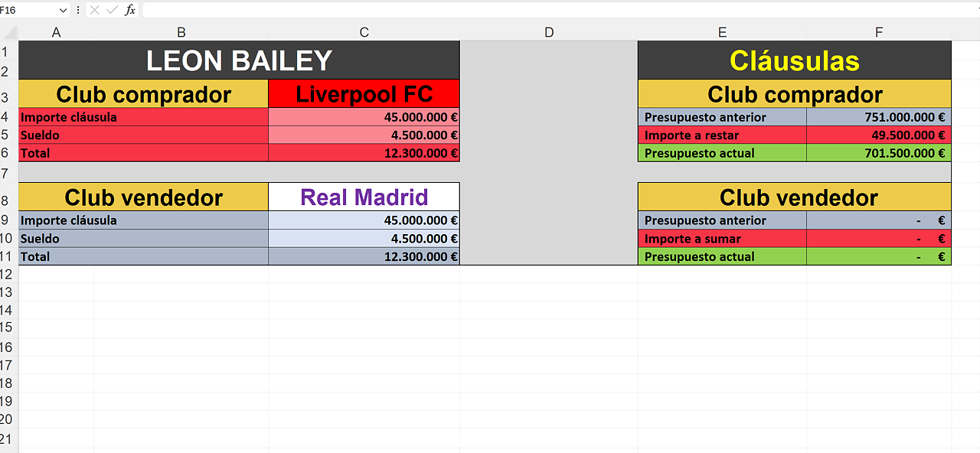Select column C header
Image resolution: width=980 pixels, height=453 pixels.
pyautogui.click(x=364, y=32)
